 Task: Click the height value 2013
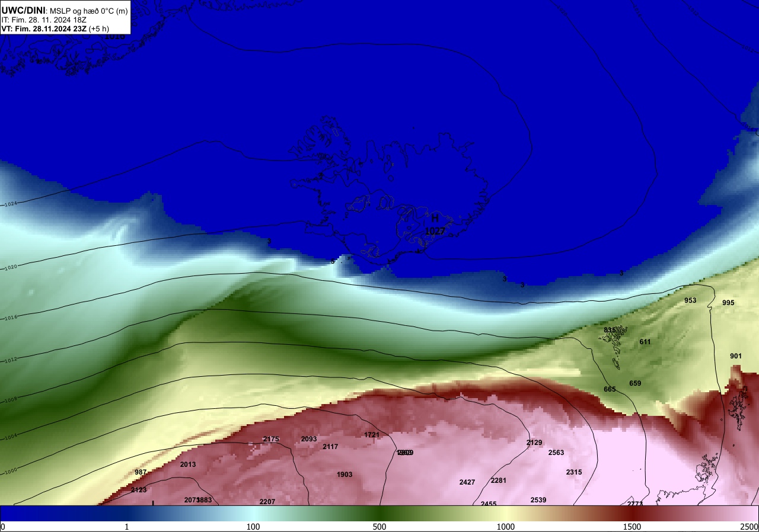(188, 464)
